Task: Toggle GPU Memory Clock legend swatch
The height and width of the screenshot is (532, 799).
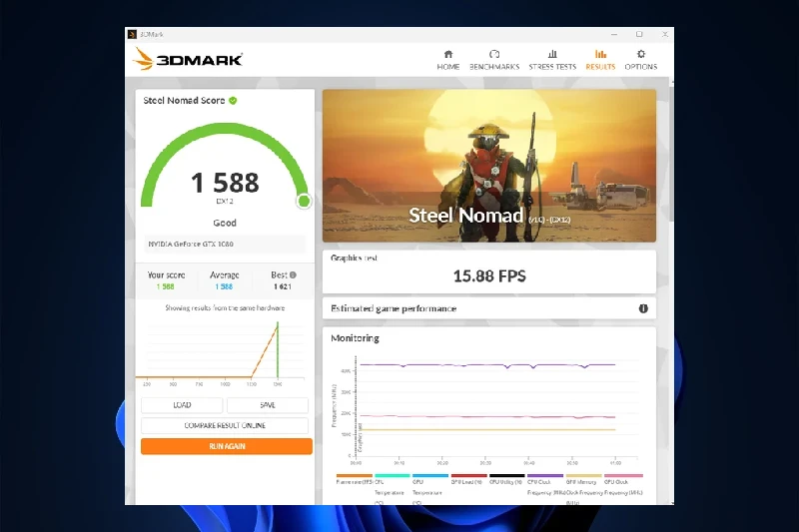Action: click(584, 475)
